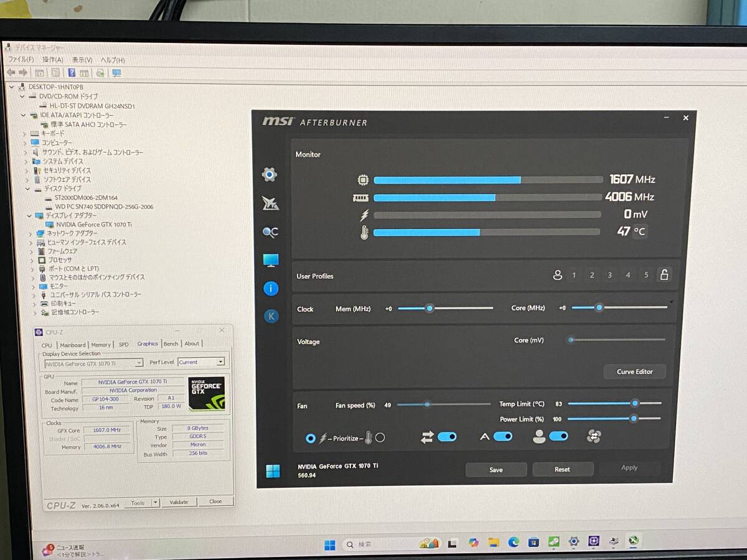This screenshot has width=747, height=560.
Task: Click Device Manager scan hardware monitor icon
Action: click(x=116, y=73)
